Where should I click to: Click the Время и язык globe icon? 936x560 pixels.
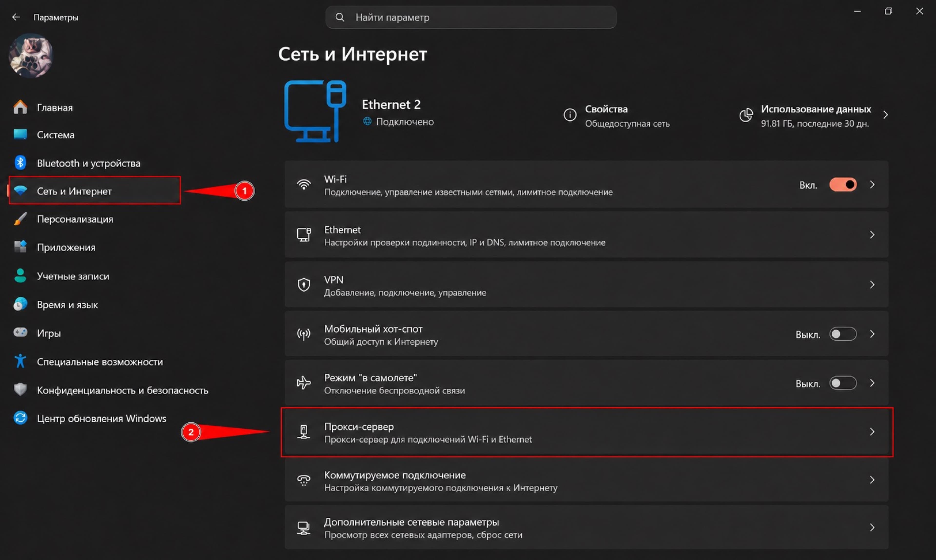click(20, 304)
